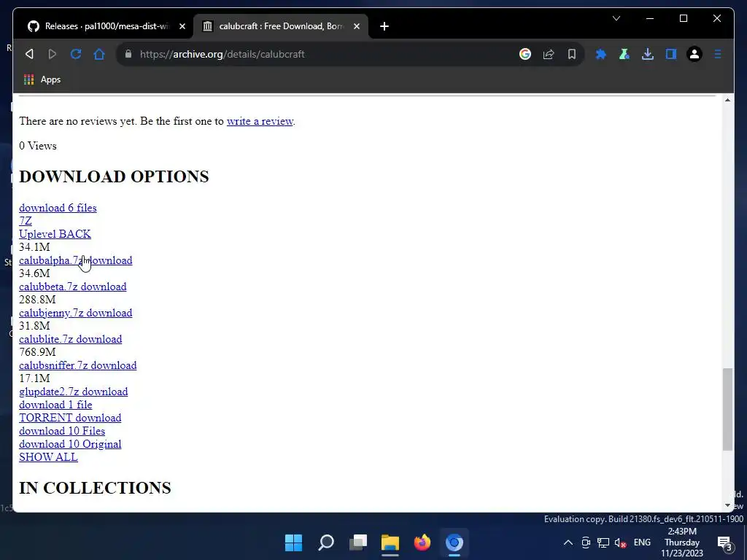This screenshot has height=560, width=747.
Task: Click the muted volume tray icon
Action: click(x=620, y=542)
